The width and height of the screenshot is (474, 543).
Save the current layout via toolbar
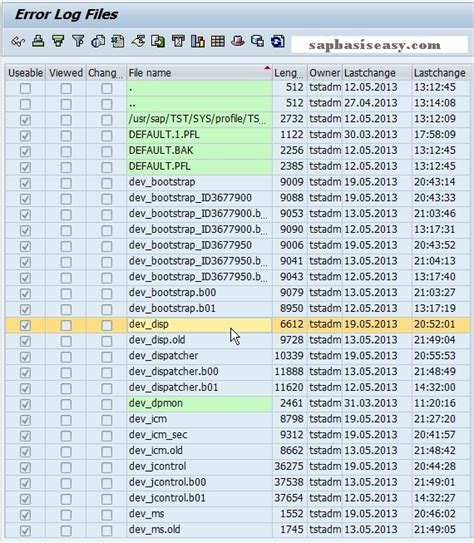(257, 42)
